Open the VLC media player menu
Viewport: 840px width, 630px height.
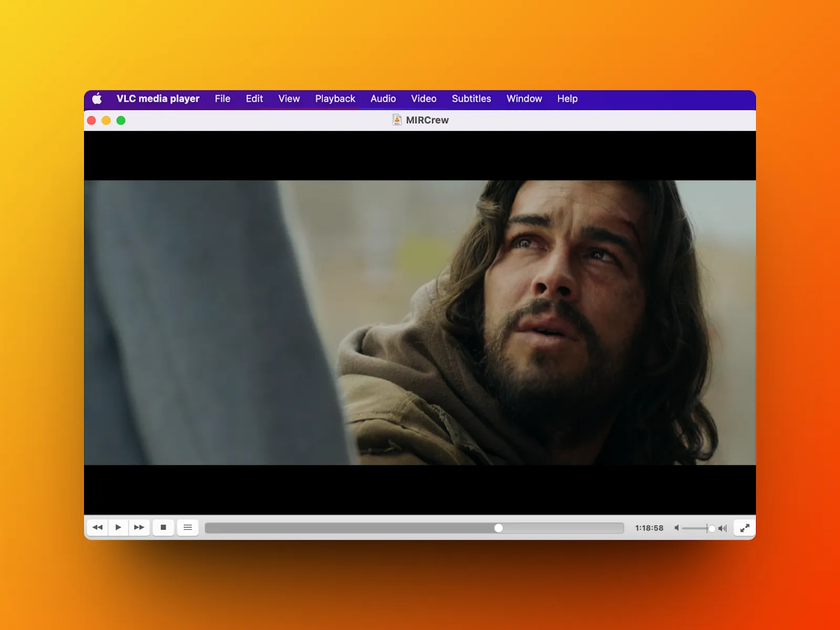click(x=158, y=99)
